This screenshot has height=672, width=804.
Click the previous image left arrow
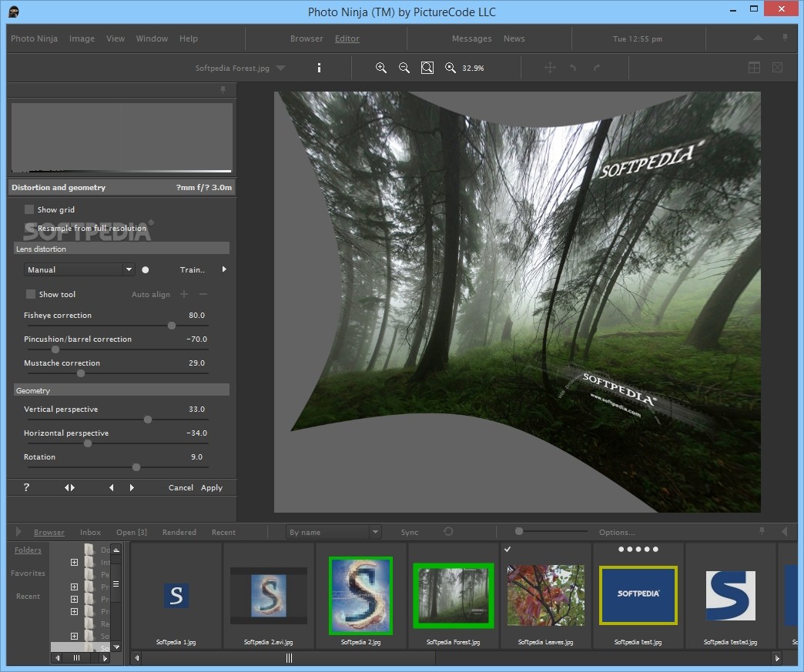111,487
